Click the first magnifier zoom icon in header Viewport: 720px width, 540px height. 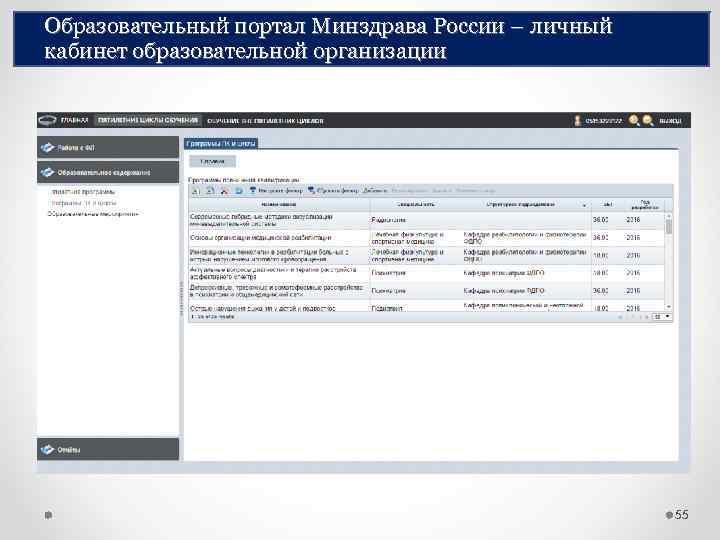634,120
